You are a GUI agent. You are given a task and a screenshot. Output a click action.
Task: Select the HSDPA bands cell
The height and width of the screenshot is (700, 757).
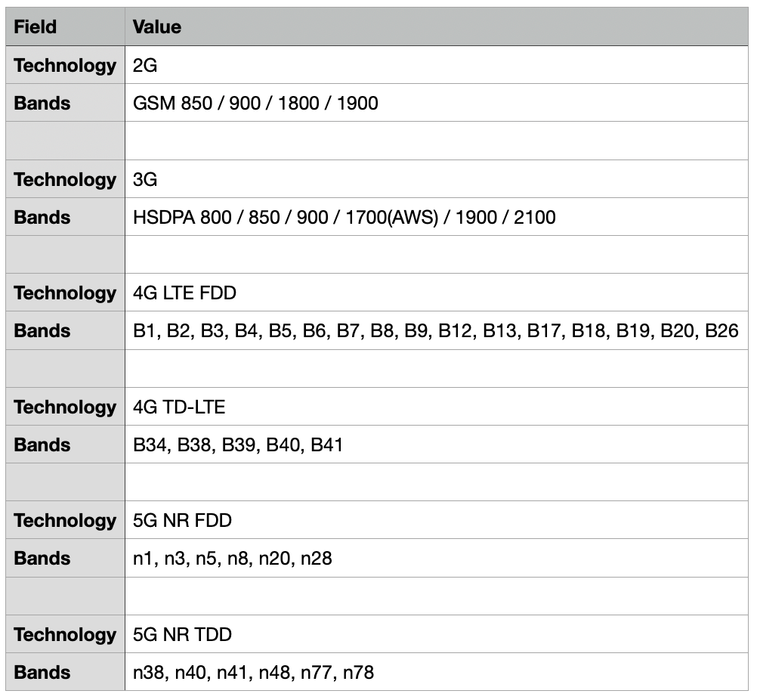[x=437, y=216]
